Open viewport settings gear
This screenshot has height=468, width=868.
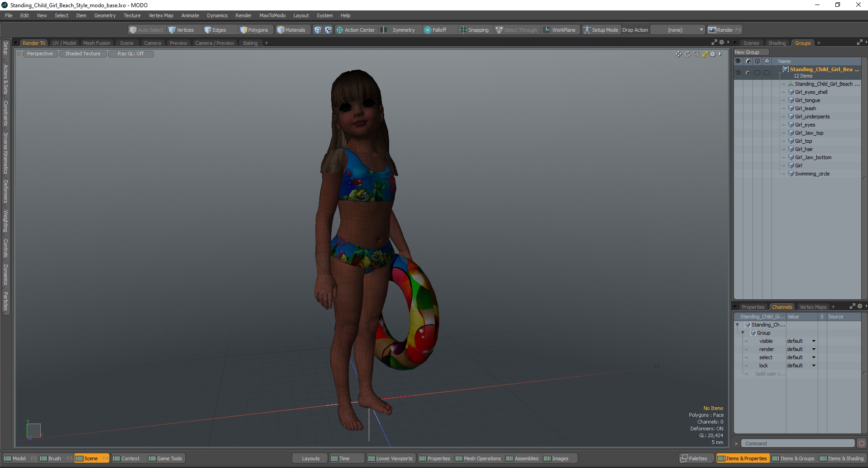pyautogui.click(x=713, y=54)
